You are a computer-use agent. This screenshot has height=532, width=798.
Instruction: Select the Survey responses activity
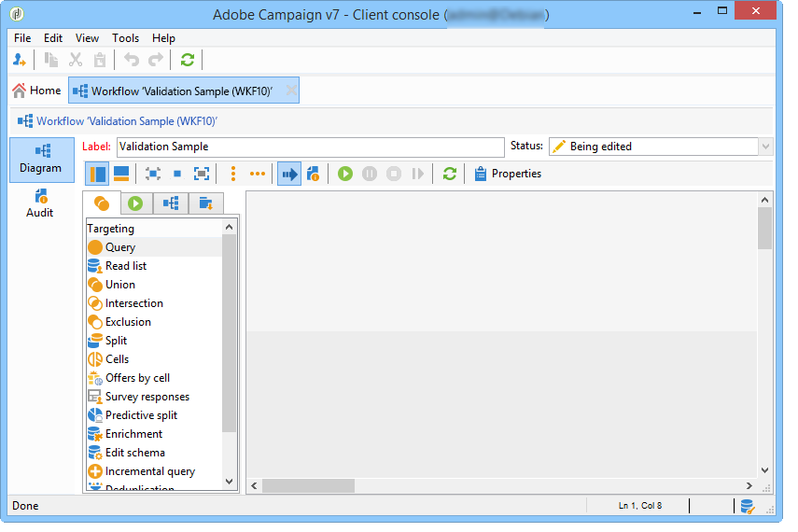coord(155,397)
